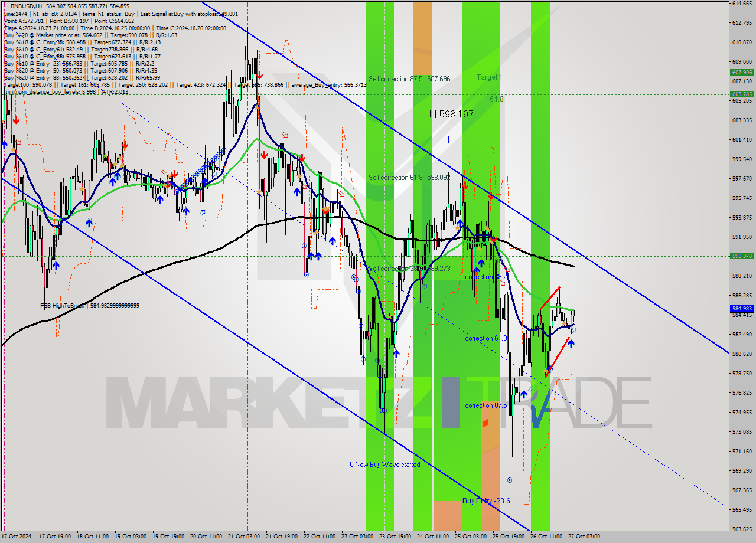
Task: Click the 'correction 87.5' label
Action: (x=485, y=405)
